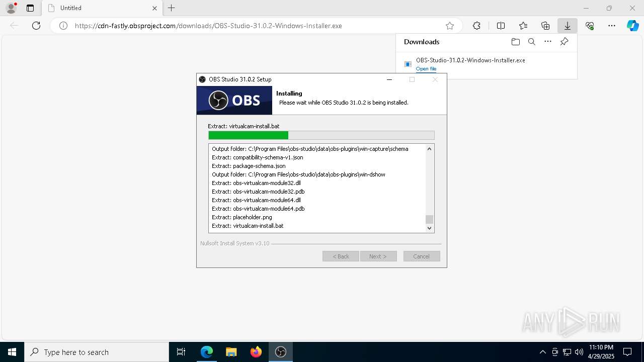Click the install log scrollbar thumb
The width and height of the screenshot is (644, 362).
[x=429, y=219]
